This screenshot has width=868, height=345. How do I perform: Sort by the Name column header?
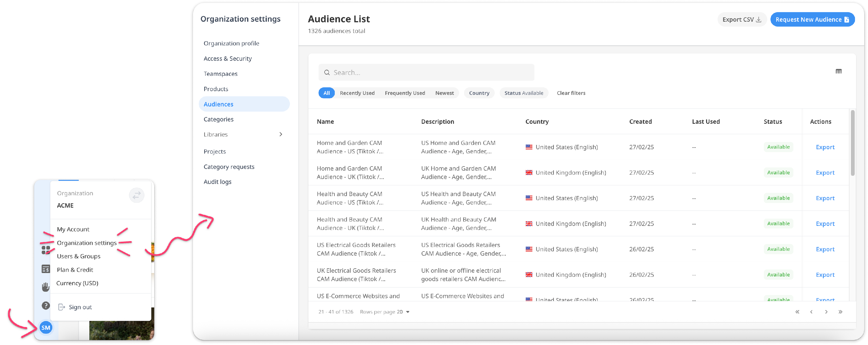(325, 121)
